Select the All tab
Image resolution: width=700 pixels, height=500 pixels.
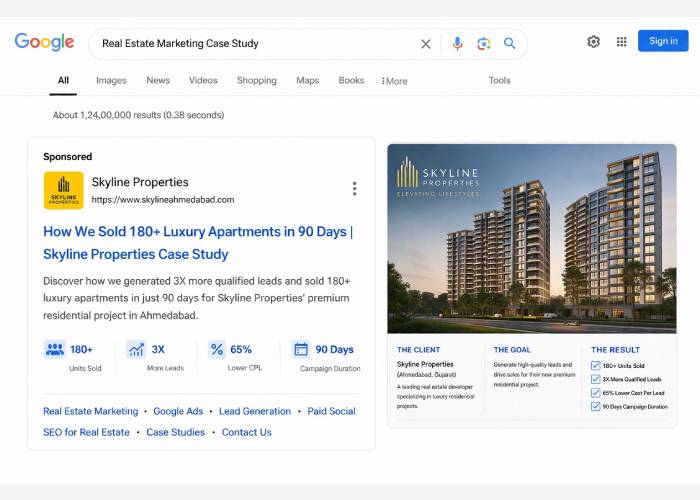[x=63, y=80]
